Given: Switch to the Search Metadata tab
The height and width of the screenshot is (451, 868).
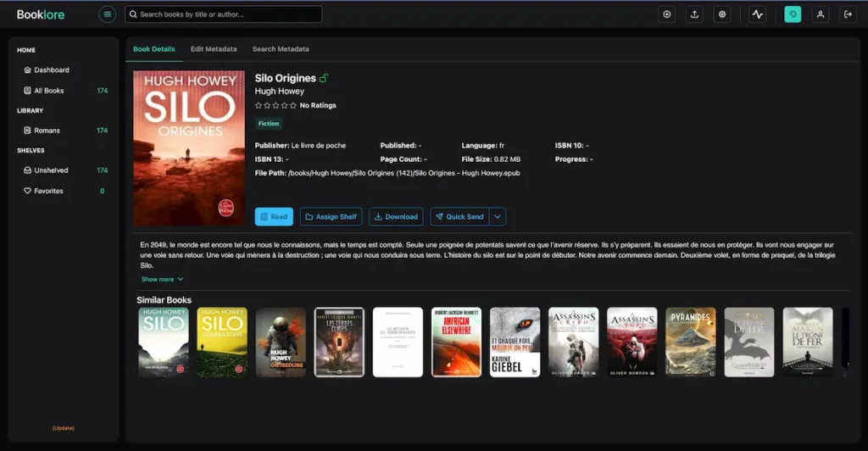Looking at the screenshot, I should click(281, 49).
